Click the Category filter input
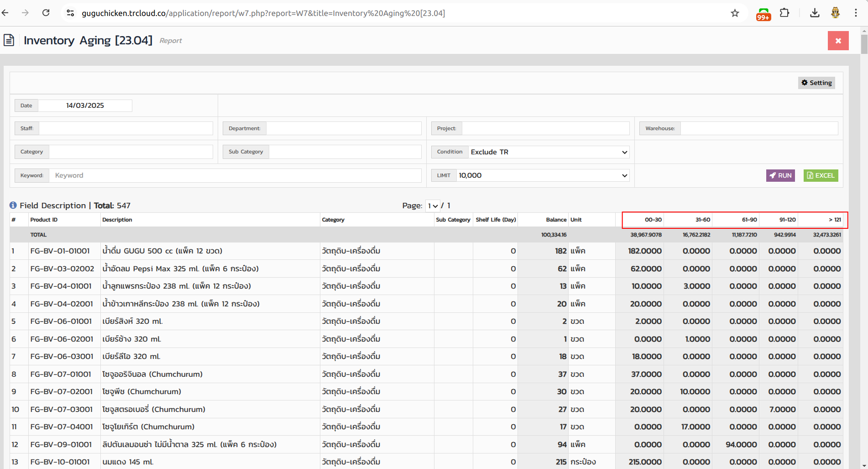 pyautogui.click(x=131, y=152)
